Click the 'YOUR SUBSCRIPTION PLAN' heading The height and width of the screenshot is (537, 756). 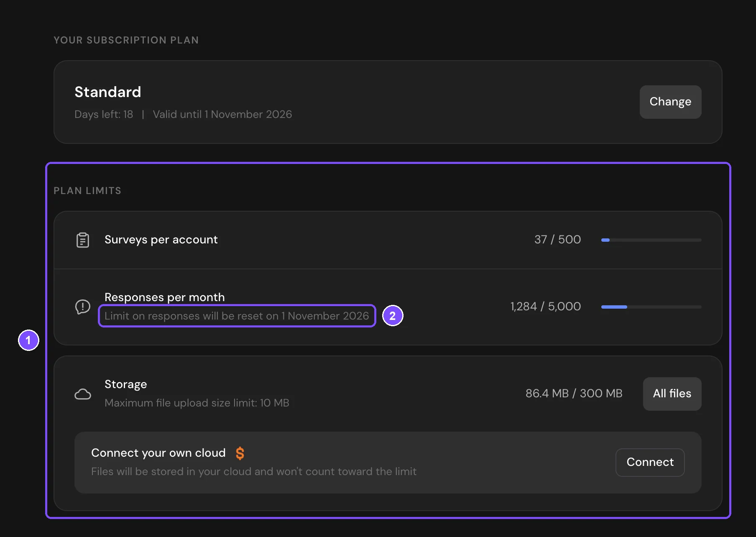[126, 40]
